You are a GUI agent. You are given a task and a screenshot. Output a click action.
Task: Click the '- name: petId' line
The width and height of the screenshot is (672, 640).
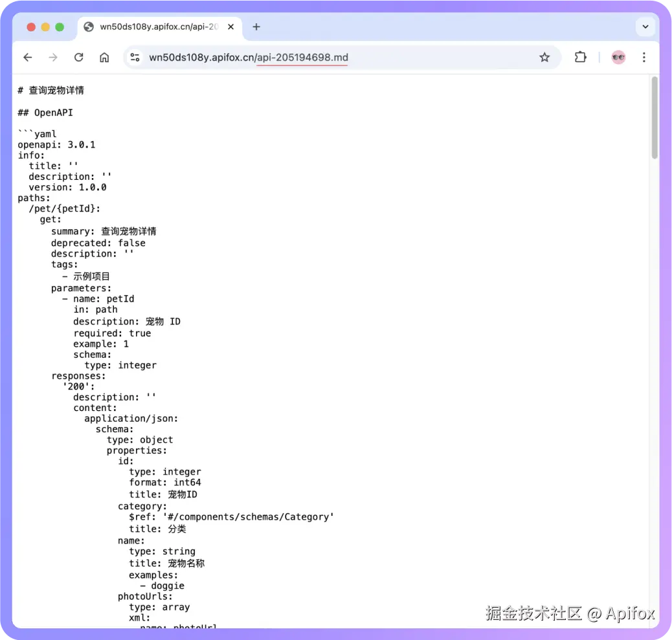(x=98, y=298)
